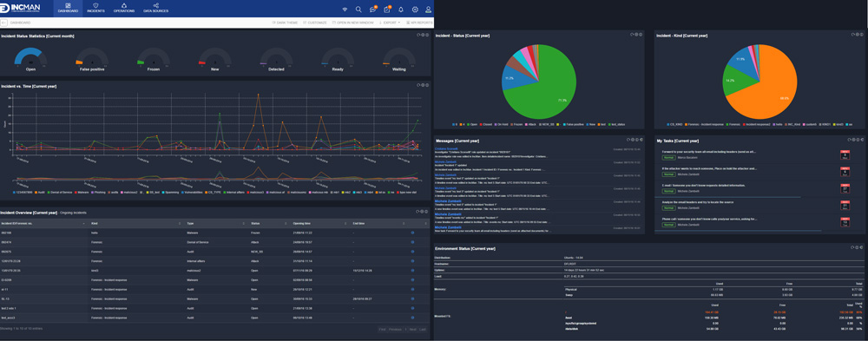Refresh the Incident Overview widget
The width and height of the screenshot is (868, 341).
click(418, 212)
